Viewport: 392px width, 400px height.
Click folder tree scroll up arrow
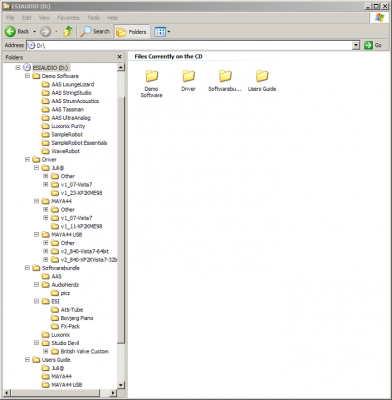click(121, 67)
